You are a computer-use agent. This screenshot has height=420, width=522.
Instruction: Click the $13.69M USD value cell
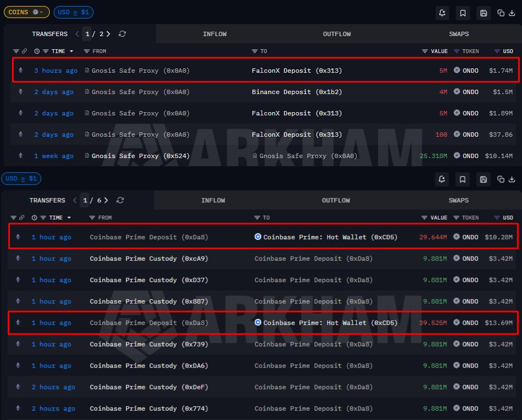coord(498,323)
